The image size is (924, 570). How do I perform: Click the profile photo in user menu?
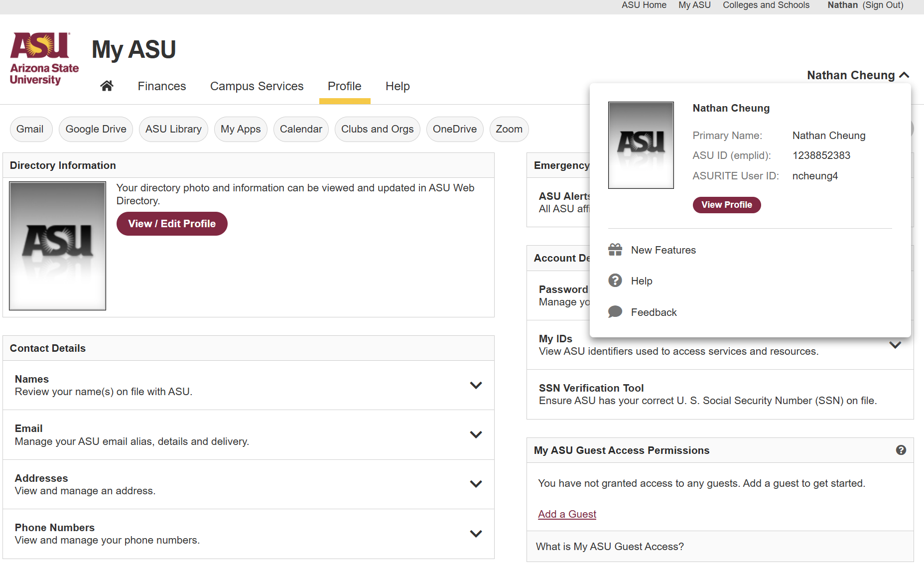tap(641, 145)
